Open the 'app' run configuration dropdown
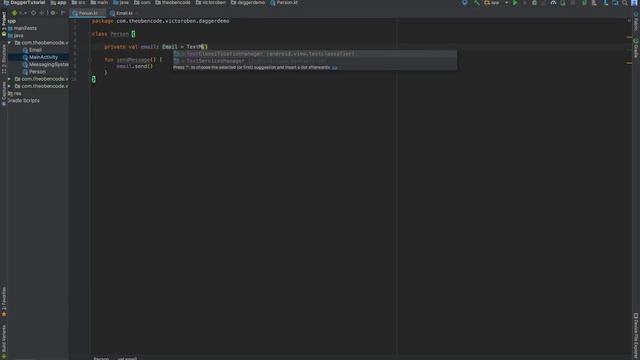 (496, 3)
